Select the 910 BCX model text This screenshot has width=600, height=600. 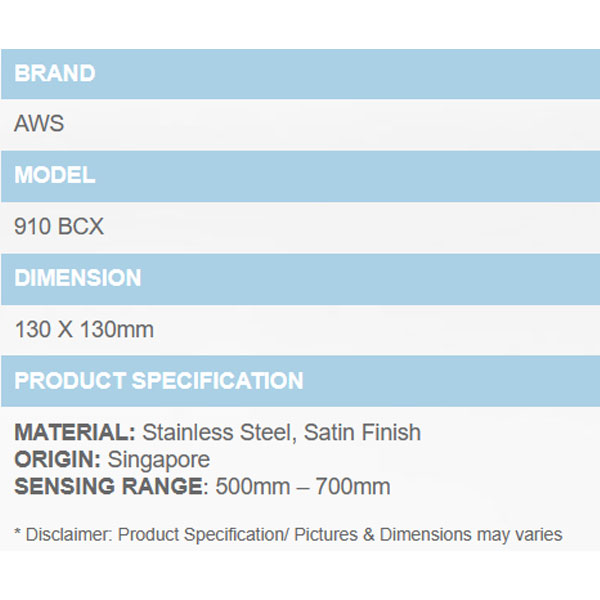pyautogui.click(x=59, y=227)
